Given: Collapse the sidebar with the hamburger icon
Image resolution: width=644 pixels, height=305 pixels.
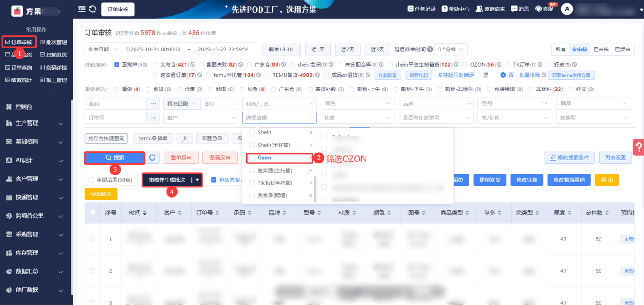Looking at the screenshot, I should [82, 9].
